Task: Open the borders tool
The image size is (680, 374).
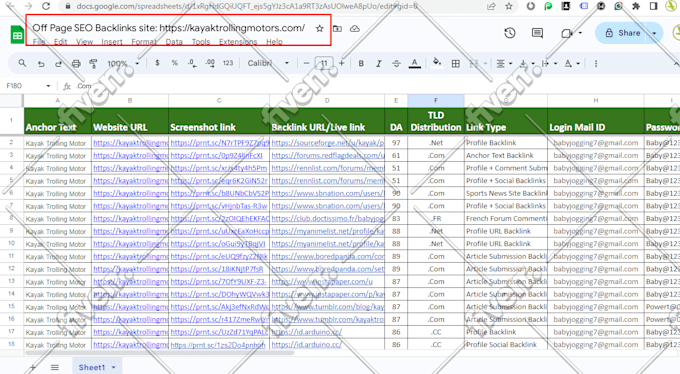Action: (x=455, y=64)
